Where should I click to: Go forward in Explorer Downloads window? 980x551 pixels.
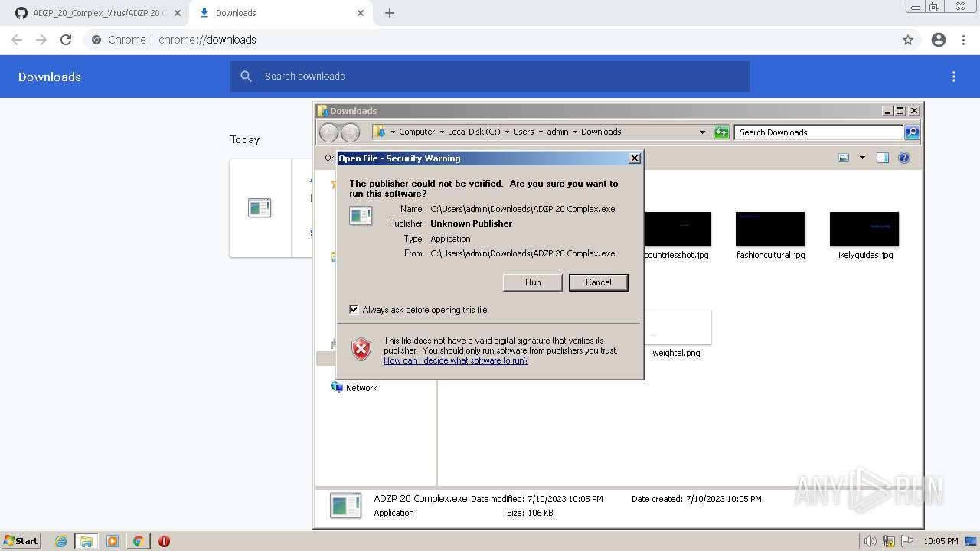click(350, 132)
